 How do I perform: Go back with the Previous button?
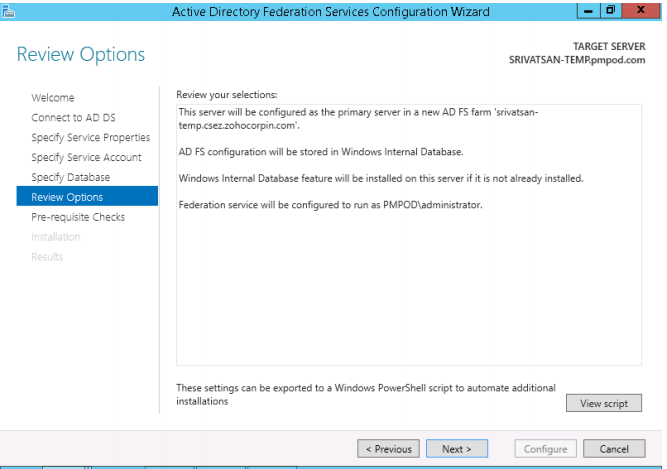389,449
